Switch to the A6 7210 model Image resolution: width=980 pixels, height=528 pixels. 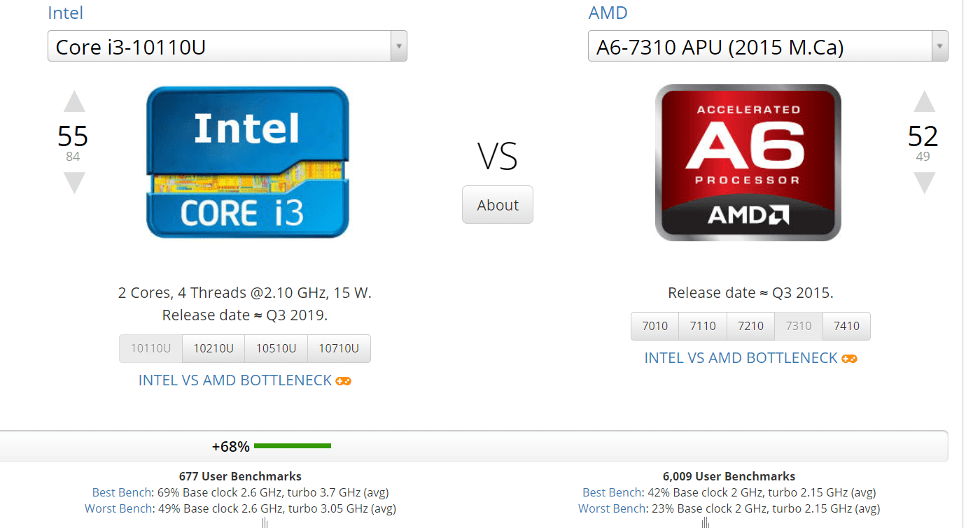pyautogui.click(x=750, y=326)
